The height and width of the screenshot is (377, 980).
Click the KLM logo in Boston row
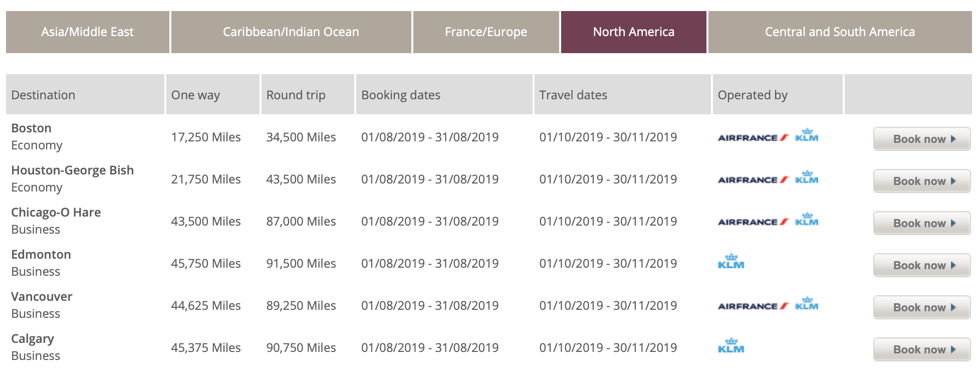[x=807, y=135]
